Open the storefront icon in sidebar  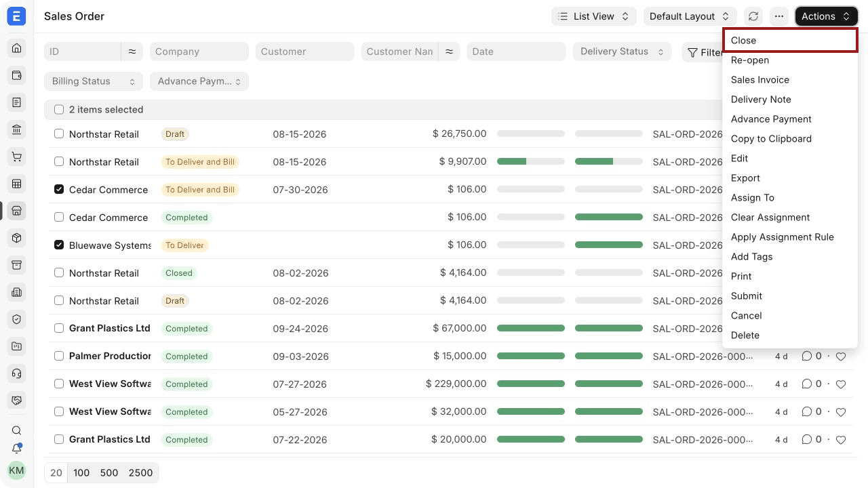tap(17, 210)
